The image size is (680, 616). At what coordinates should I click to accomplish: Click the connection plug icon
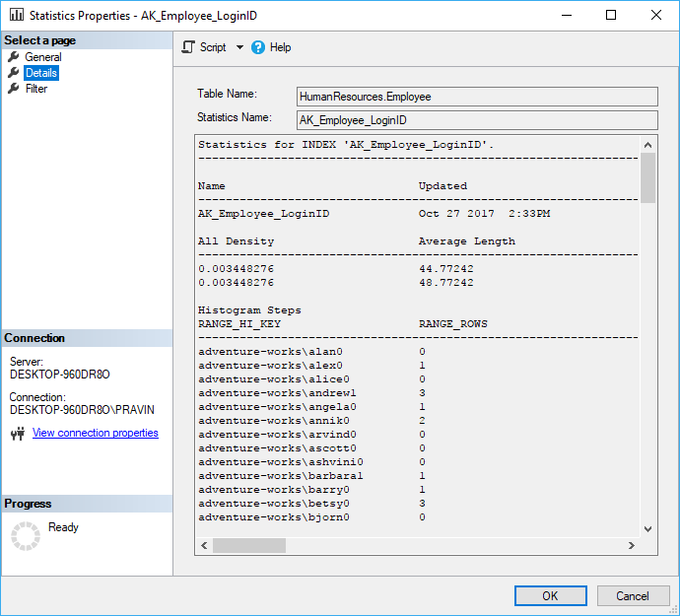click(18, 434)
